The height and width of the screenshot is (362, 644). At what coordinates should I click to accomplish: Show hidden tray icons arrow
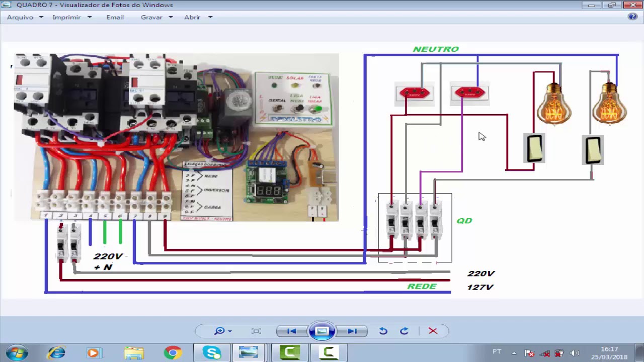(x=514, y=353)
